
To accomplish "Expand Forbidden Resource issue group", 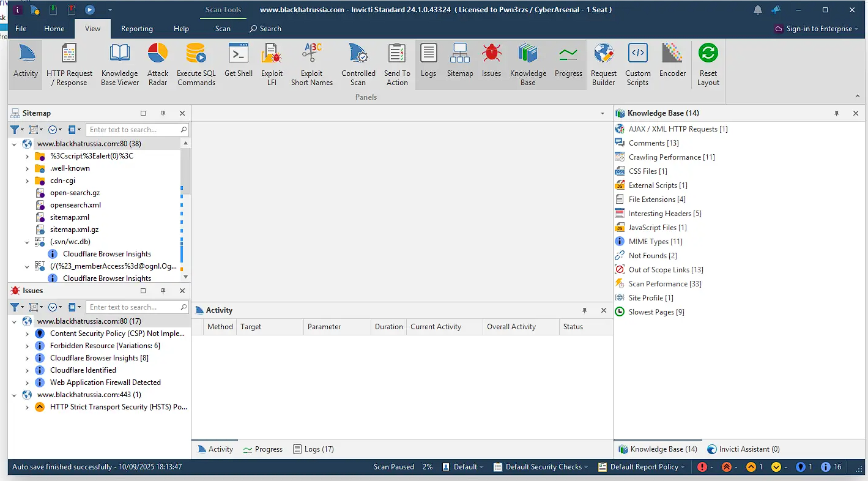I will click(x=28, y=346).
